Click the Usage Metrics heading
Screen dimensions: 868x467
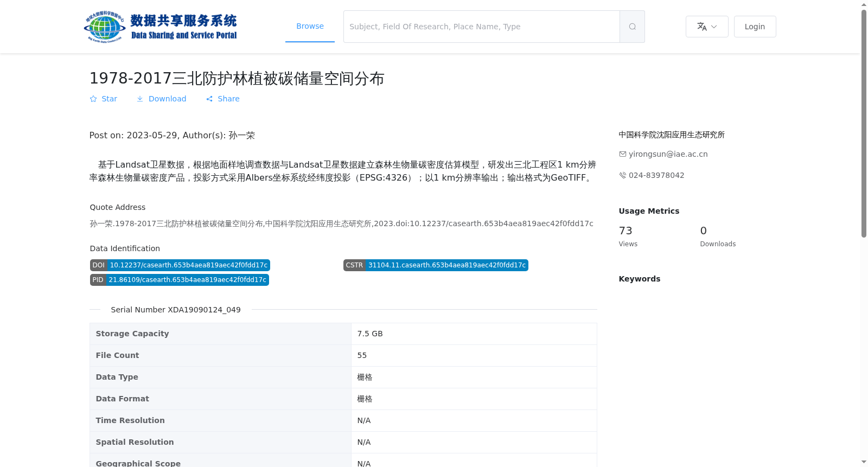coord(649,211)
